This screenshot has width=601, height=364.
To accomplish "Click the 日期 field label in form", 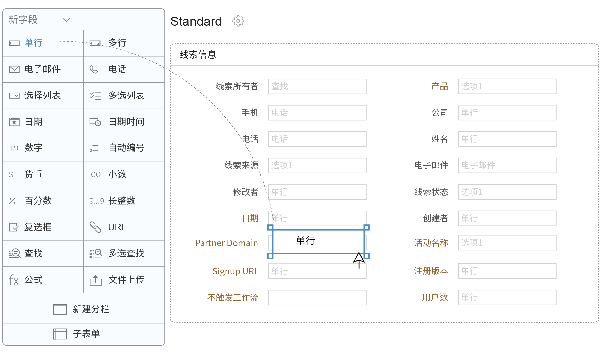I will click(x=250, y=218).
